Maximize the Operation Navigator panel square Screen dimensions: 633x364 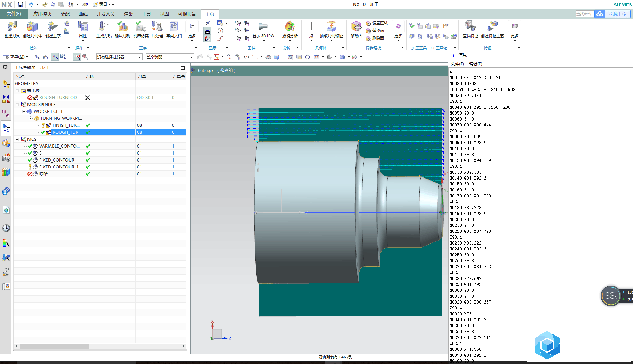(x=182, y=68)
